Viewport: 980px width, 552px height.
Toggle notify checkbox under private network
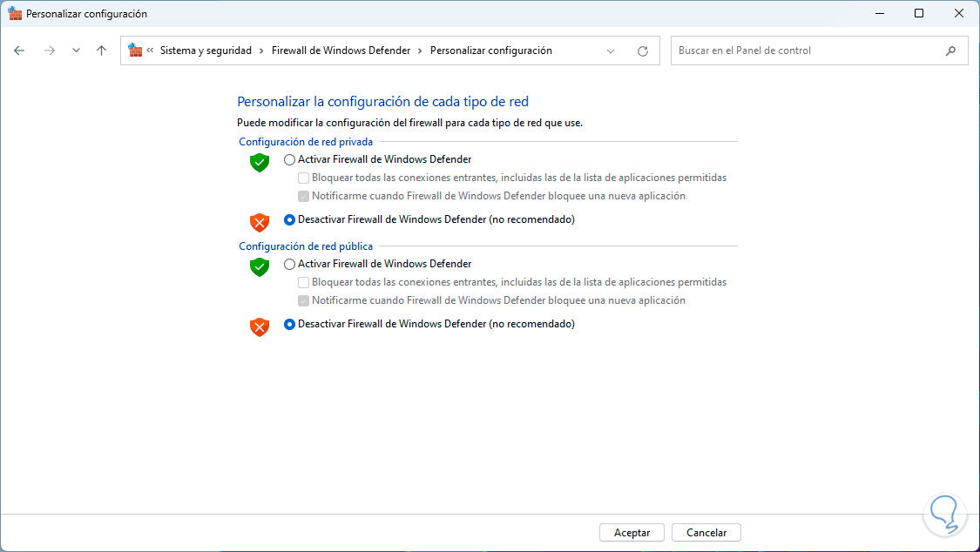pyautogui.click(x=304, y=196)
